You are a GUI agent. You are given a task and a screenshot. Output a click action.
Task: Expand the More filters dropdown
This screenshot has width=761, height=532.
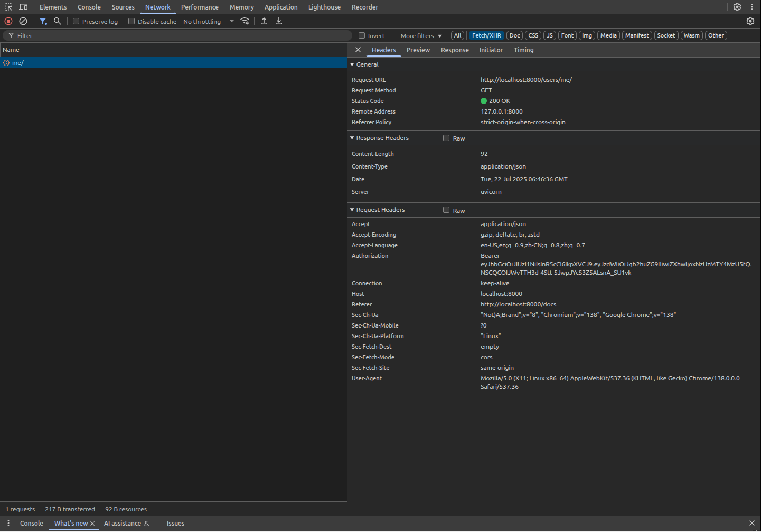[421, 36]
